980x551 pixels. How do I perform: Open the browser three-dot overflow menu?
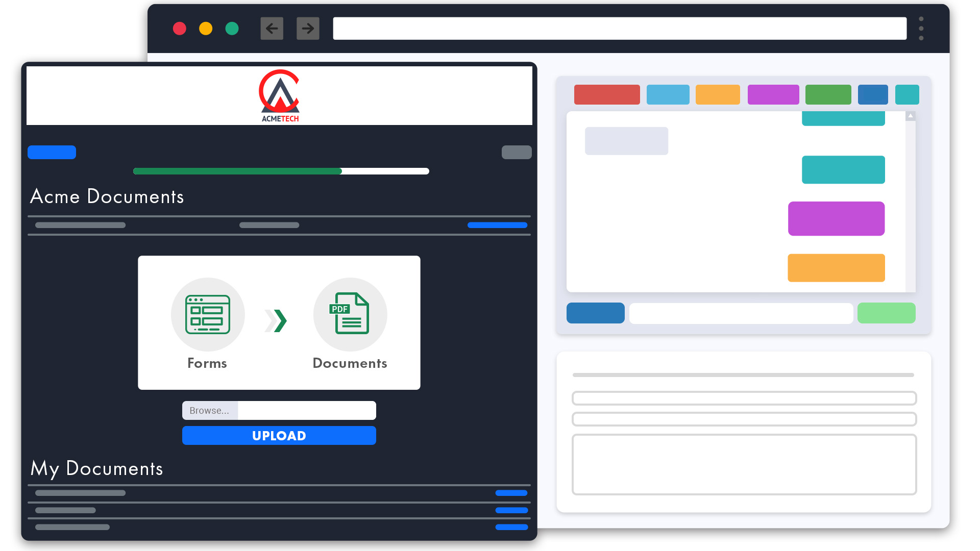tap(920, 29)
